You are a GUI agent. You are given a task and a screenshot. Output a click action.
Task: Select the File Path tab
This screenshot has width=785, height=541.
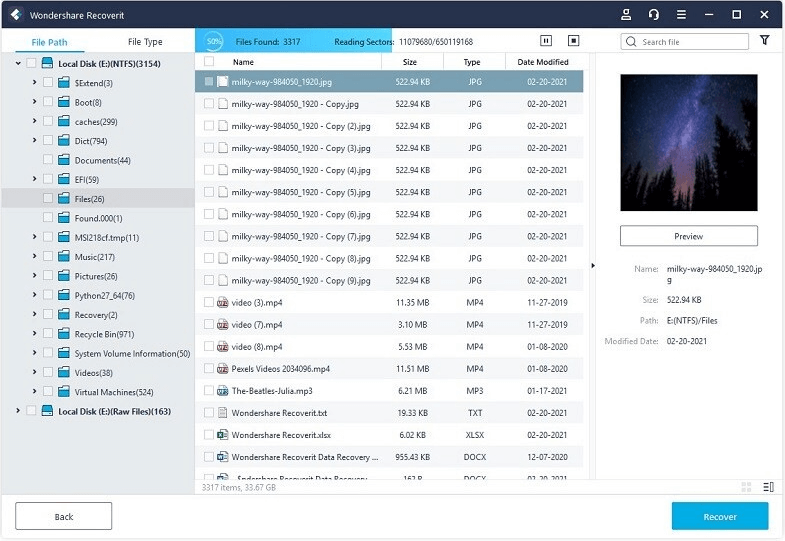[50, 42]
